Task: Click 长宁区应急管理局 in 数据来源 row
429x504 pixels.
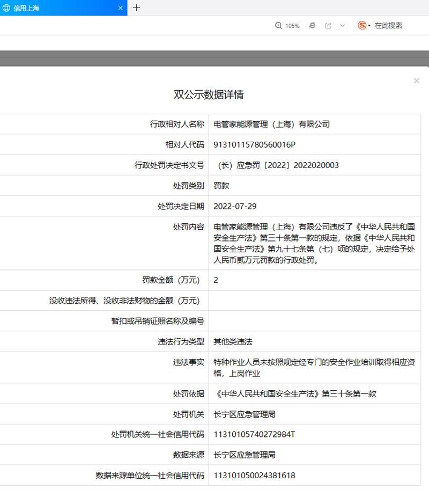Action: (x=245, y=455)
